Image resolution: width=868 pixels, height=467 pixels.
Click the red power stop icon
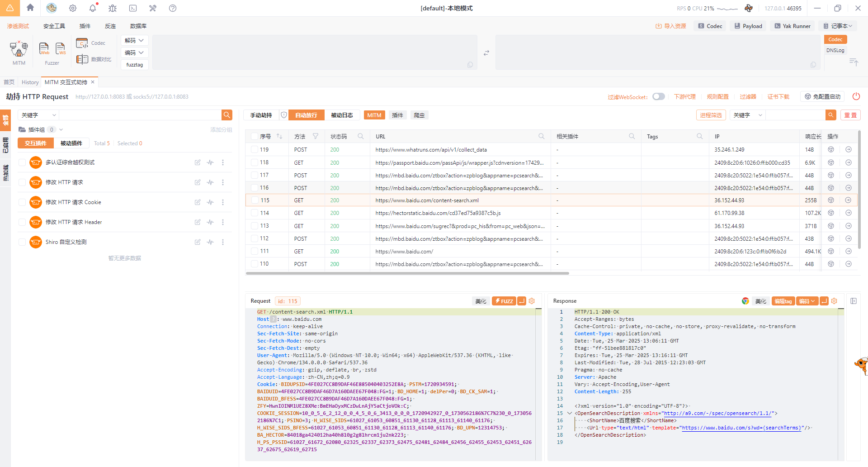(856, 96)
